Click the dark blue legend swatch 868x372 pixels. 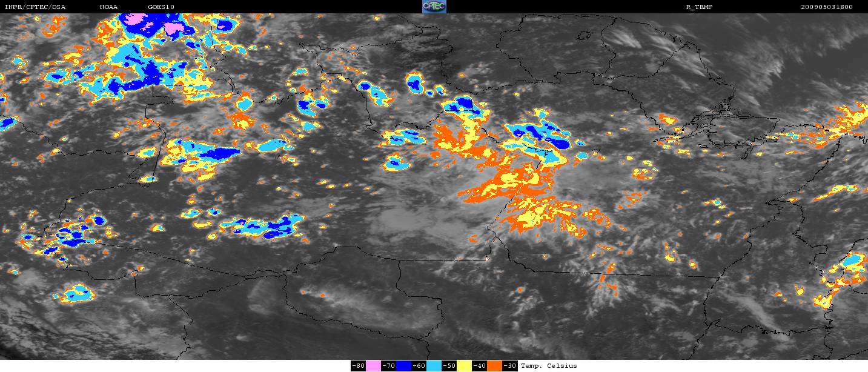[x=403, y=366]
